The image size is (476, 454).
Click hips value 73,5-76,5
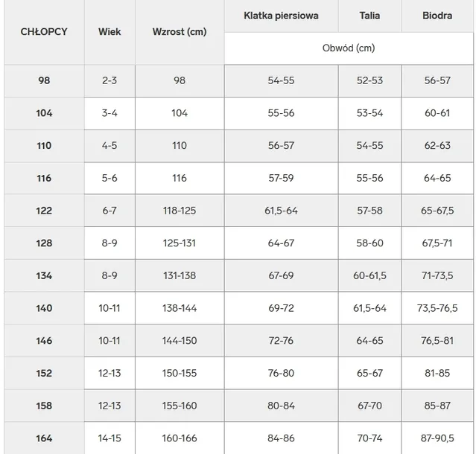click(x=437, y=308)
